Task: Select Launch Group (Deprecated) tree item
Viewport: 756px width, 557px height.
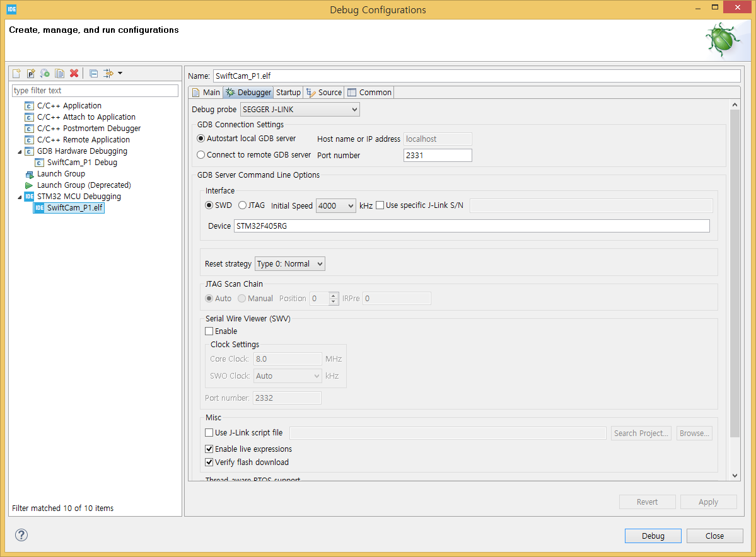Action: click(x=84, y=185)
